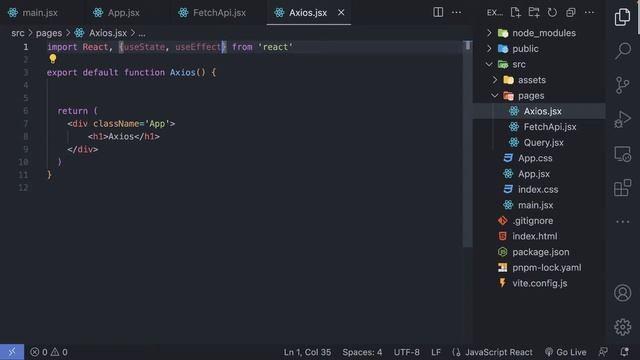This screenshot has width=640, height=360.
Task: Expand the assets folder
Action: point(539,80)
